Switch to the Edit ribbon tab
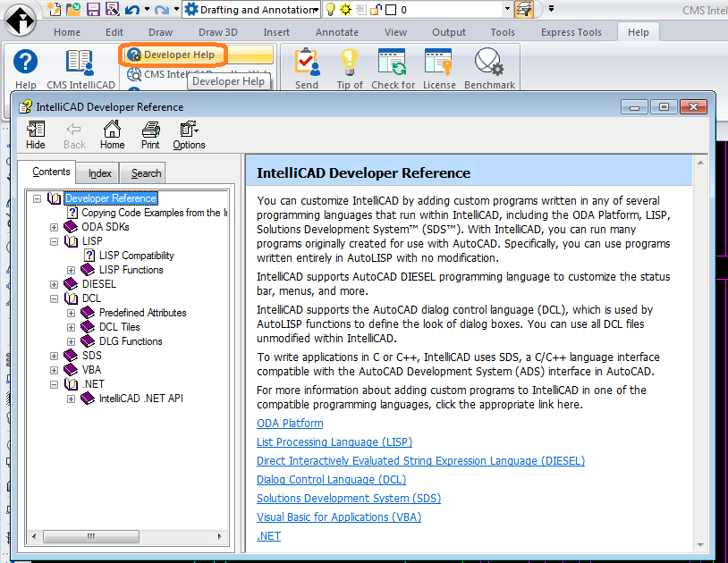 tap(114, 32)
